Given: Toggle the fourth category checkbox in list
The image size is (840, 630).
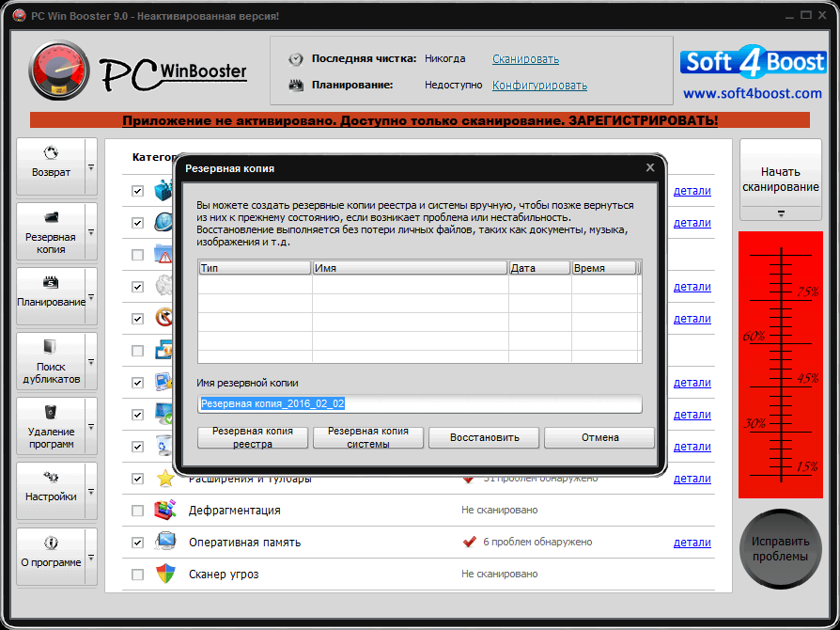Looking at the screenshot, I should click(138, 287).
